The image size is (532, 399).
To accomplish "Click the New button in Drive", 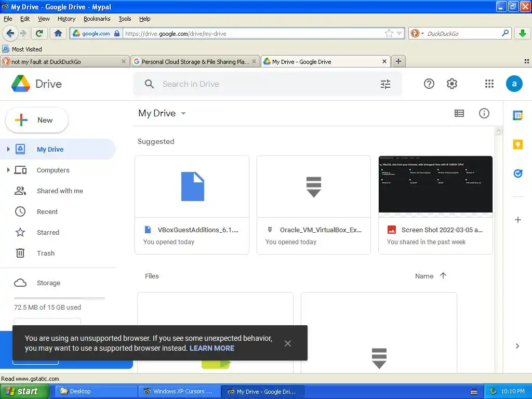I will (37, 120).
